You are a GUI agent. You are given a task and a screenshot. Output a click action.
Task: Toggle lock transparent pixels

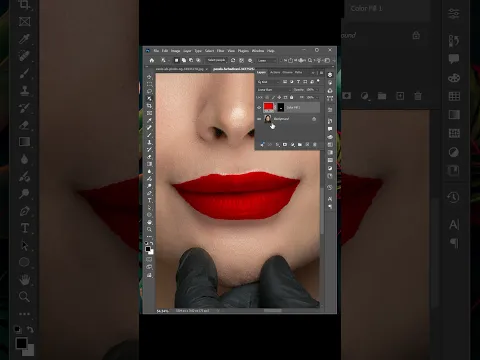(x=267, y=98)
